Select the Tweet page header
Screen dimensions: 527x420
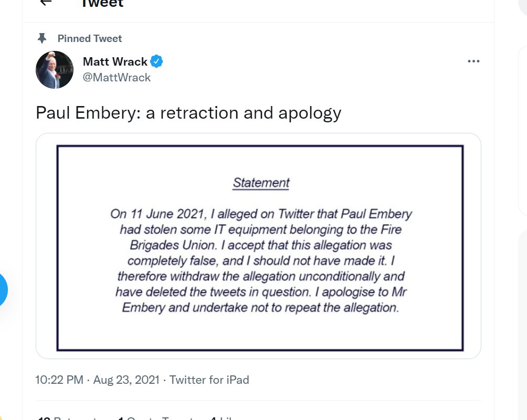(x=103, y=4)
